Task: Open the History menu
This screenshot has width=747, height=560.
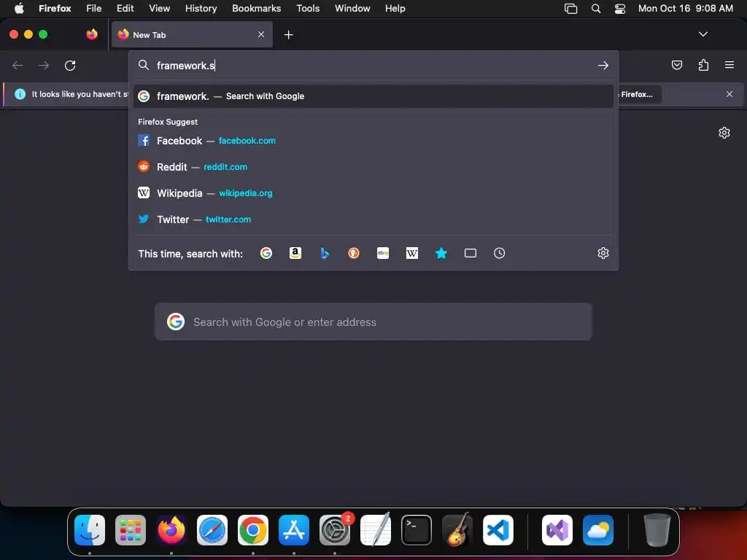Action: point(201,8)
